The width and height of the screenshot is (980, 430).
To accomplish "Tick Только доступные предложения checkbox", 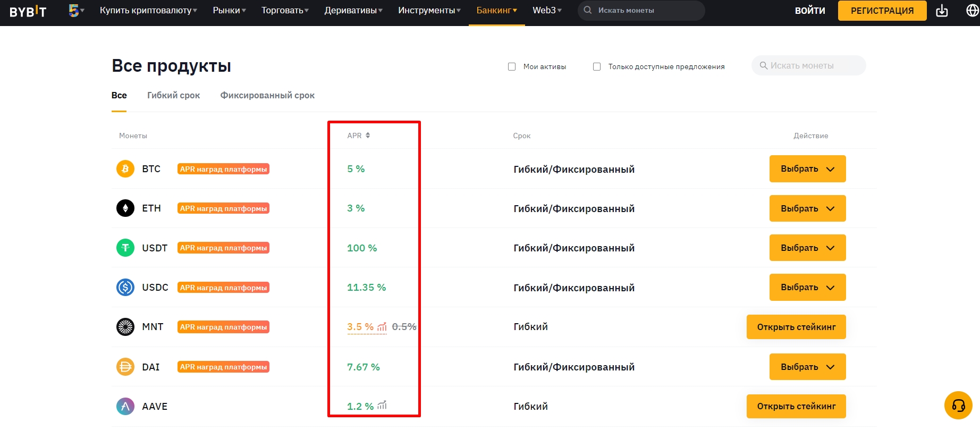I will pos(597,67).
